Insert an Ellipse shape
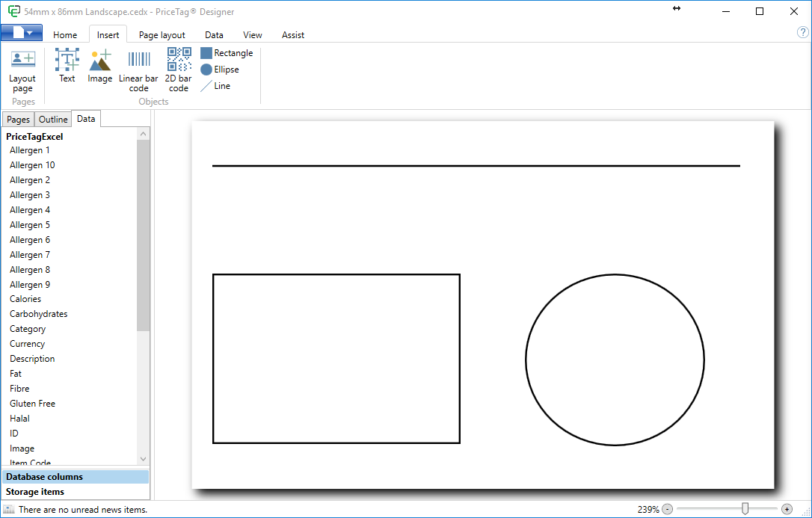This screenshot has width=812, height=518. [220, 70]
